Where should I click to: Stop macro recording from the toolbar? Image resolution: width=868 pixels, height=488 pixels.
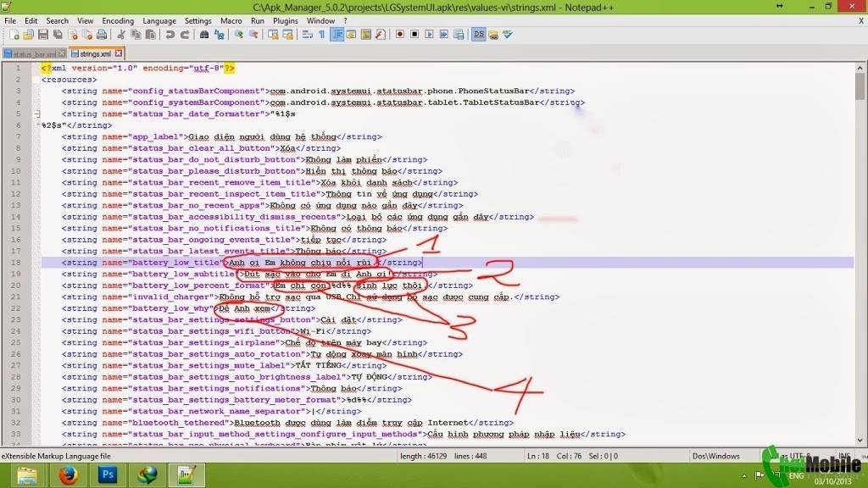point(415,34)
